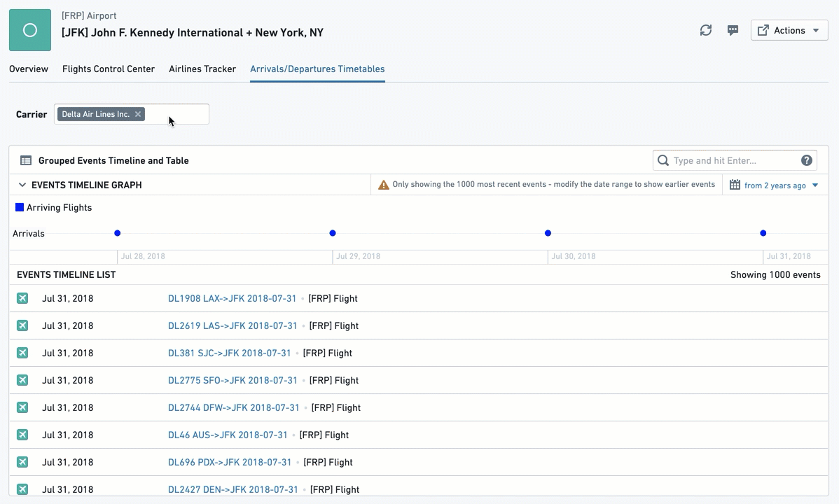The width and height of the screenshot is (839, 504).
Task: Open flight DL696 PDX->JFK link
Action: [230, 462]
